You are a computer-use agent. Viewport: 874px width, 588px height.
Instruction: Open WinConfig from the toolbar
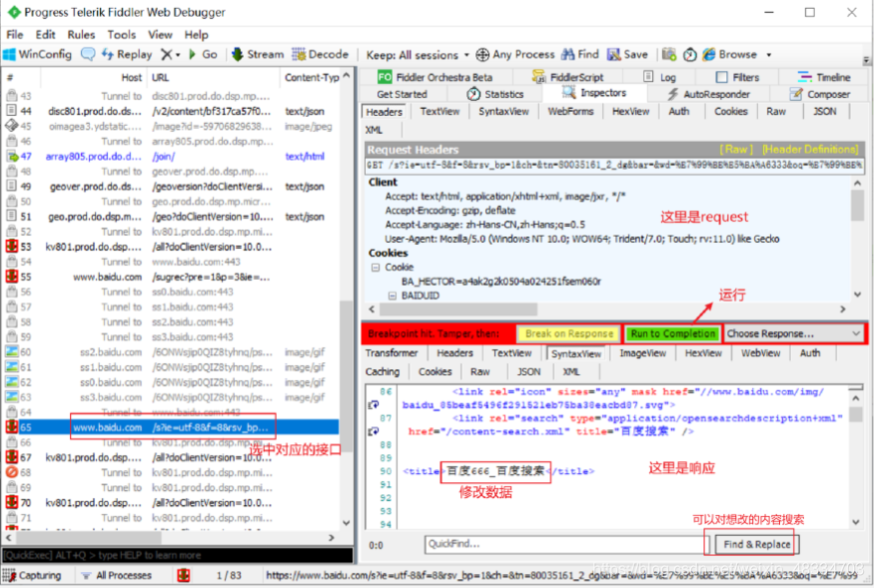coord(37,54)
